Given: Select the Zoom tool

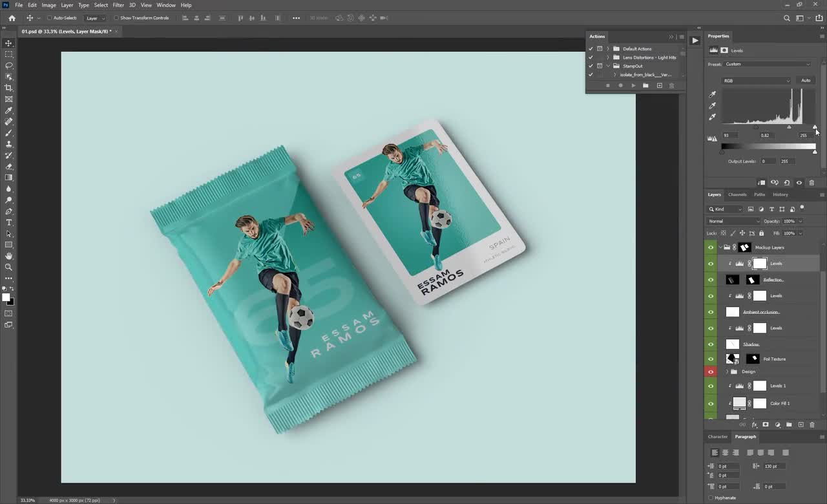Looking at the screenshot, I should pyautogui.click(x=8, y=267).
